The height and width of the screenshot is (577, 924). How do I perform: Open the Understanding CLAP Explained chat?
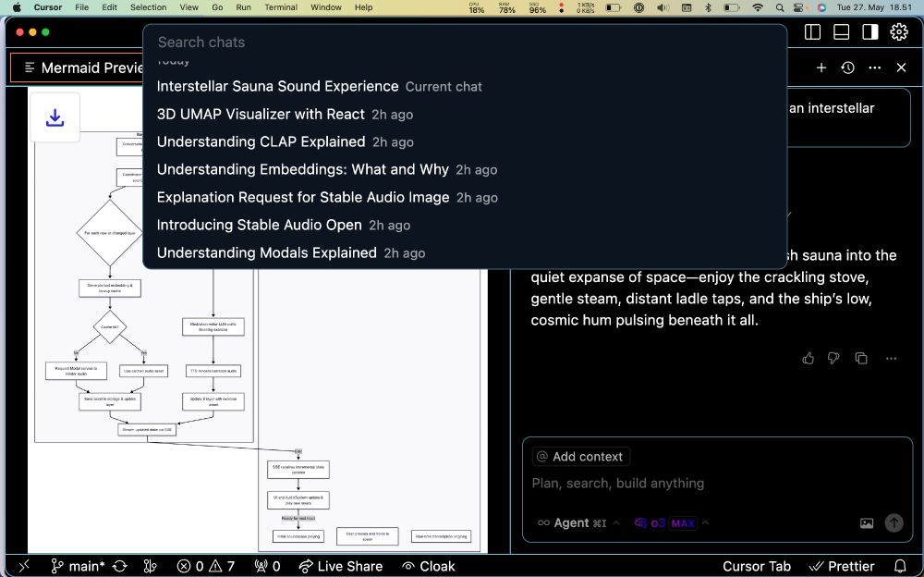(x=465, y=141)
